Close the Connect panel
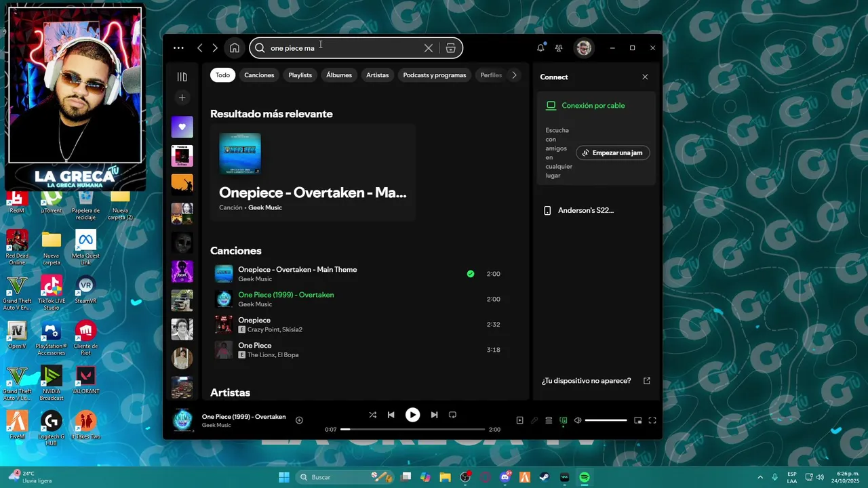The height and width of the screenshot is (488, 868). tap(645, 77)
